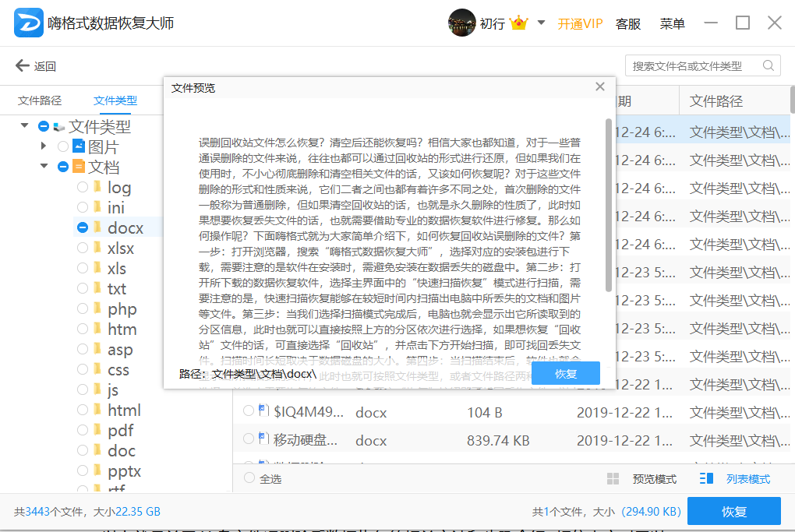Check the log folder circle
Screen dimensions: 795x532
pyautogui.click(x=83, y=187)
